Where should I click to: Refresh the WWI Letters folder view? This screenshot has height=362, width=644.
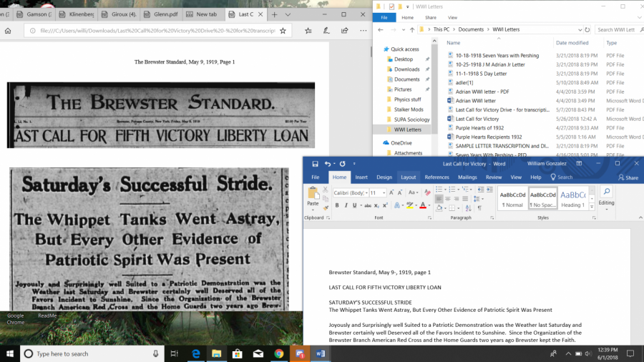[x=587, y=29]
